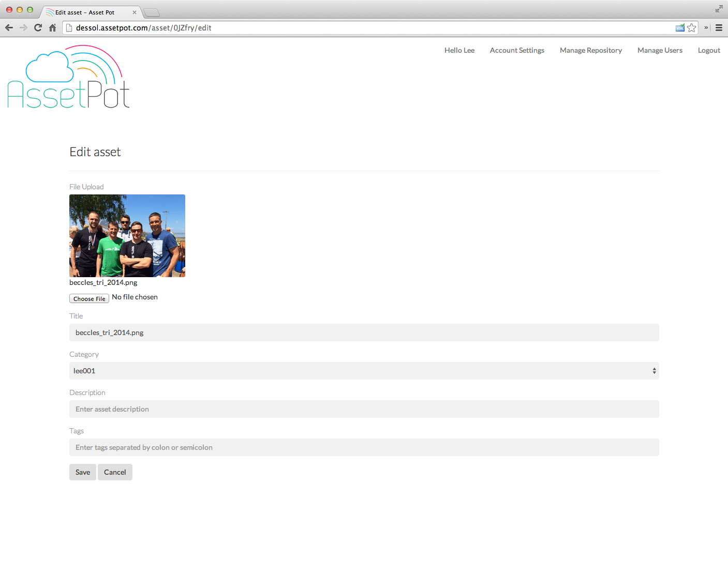Click the Description label

pos(87,392)
